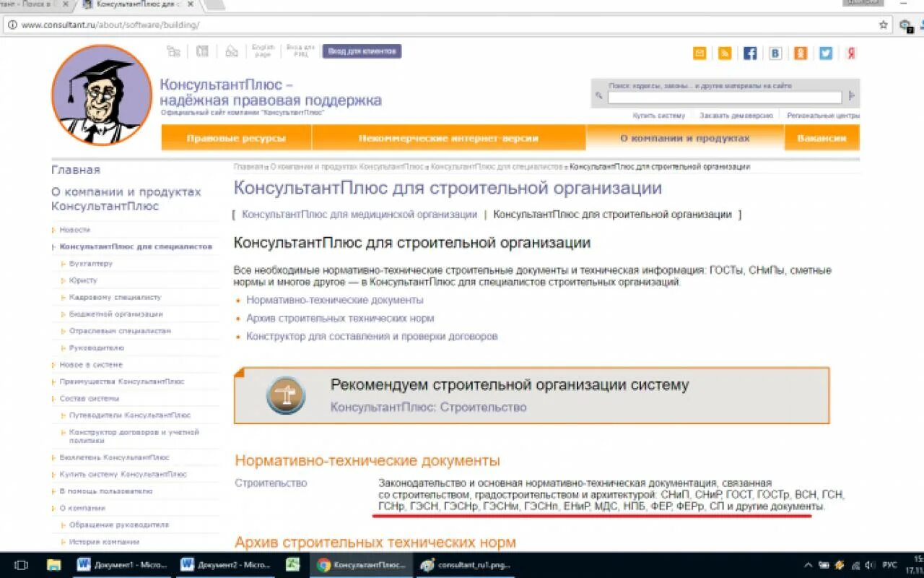Image resolution: width=924 pixels, height=578 pixels.
Task: Open Правовые ресурсы navigation tab
Action: [236, 138]
